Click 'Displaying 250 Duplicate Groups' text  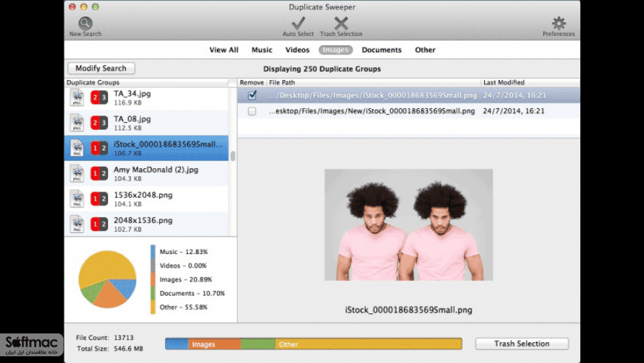point(322,69)
